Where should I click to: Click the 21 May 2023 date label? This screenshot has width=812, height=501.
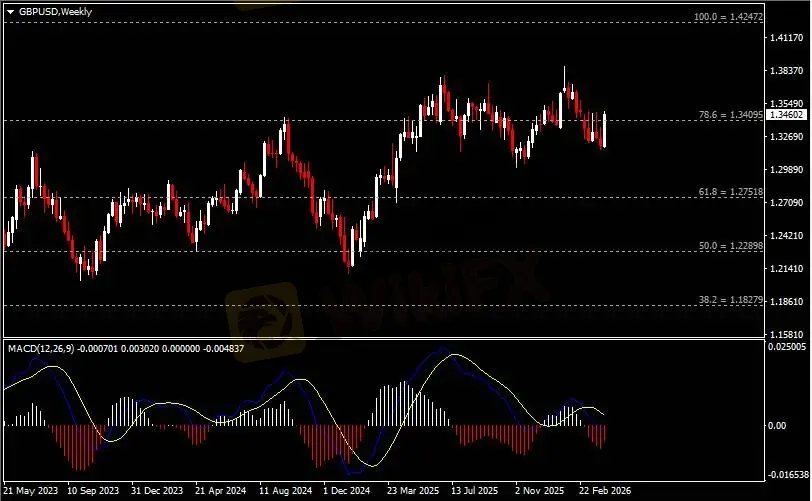coord(32,492)
